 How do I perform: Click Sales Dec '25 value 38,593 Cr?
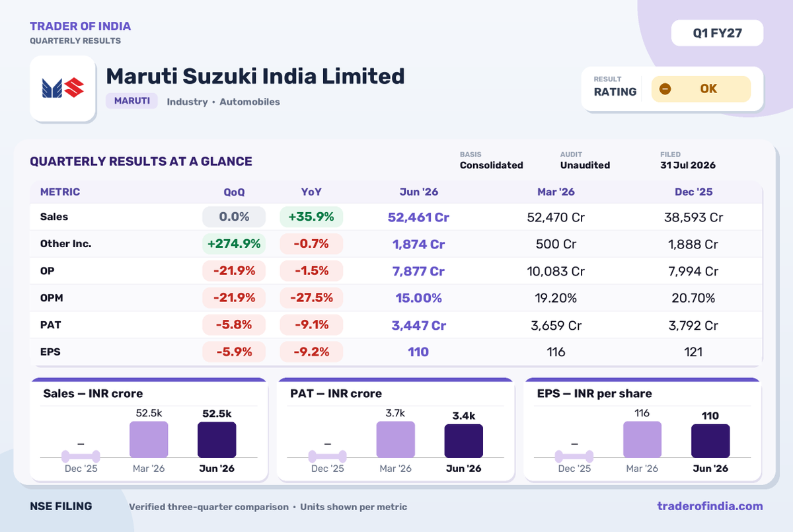point(693,217)
